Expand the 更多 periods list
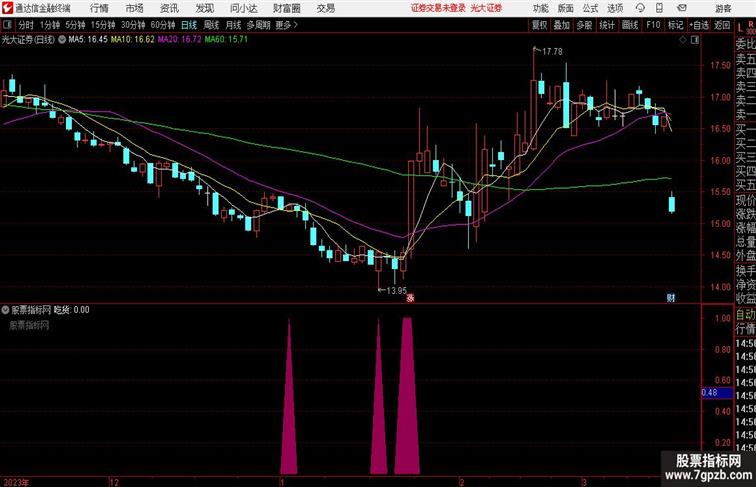This screenshot has width=756, height=487. (x=287, y=25)
